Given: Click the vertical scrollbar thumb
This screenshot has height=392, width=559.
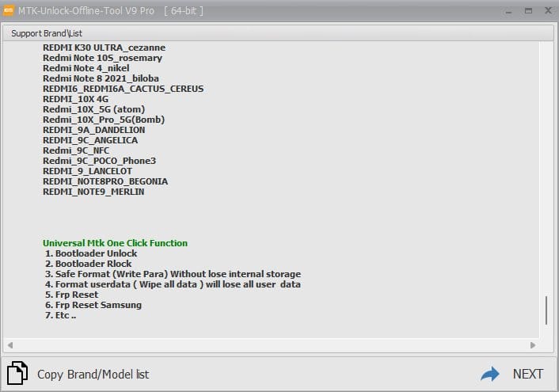Looking at the screenshot, I should [x=546, y=310].
